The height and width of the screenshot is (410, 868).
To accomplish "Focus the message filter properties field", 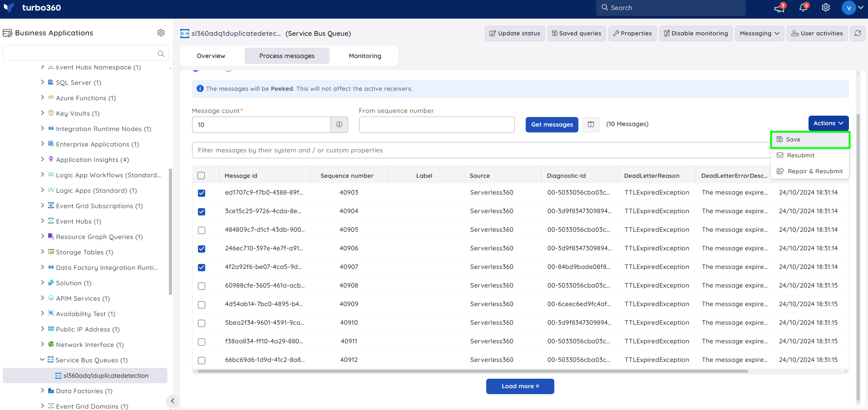I will [x=481, y=150].
